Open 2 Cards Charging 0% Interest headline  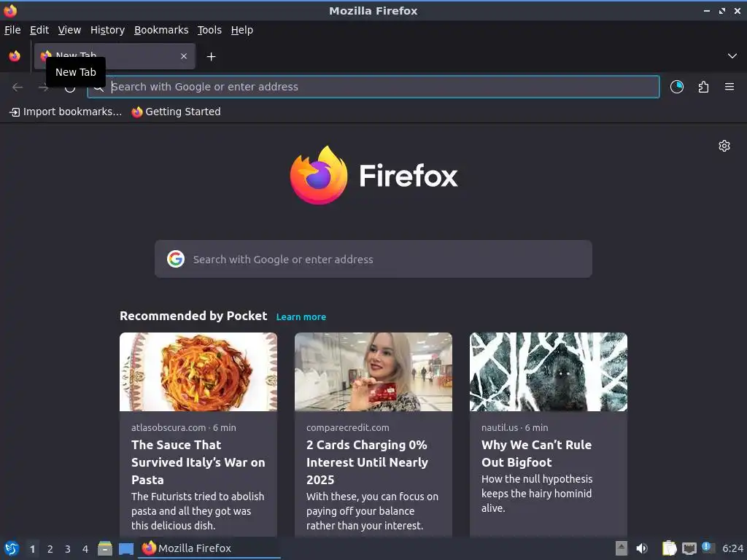coord(368,462)
